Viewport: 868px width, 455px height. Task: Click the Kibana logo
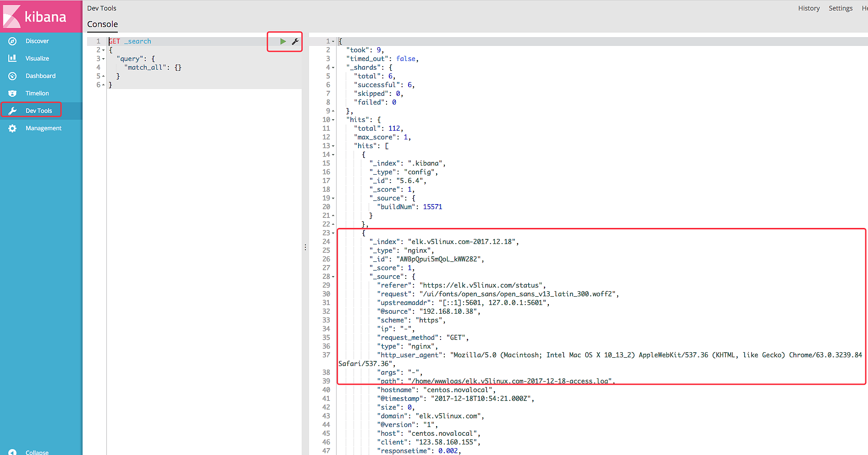coord(35,17)
